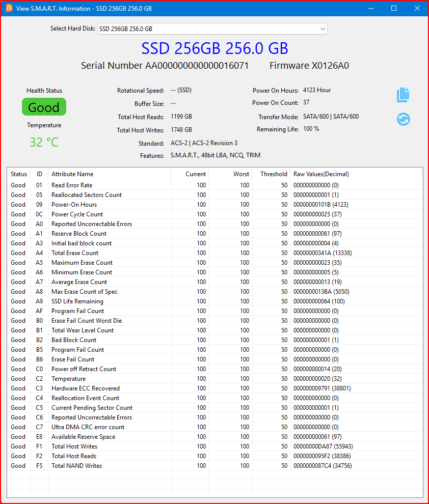429x504 pixels.
Task: Select the SSD Life Remaining row
Action: tap(215, 301)
